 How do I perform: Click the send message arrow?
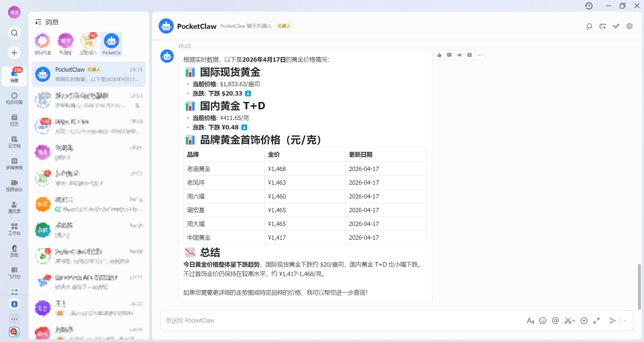coord(612,321)
